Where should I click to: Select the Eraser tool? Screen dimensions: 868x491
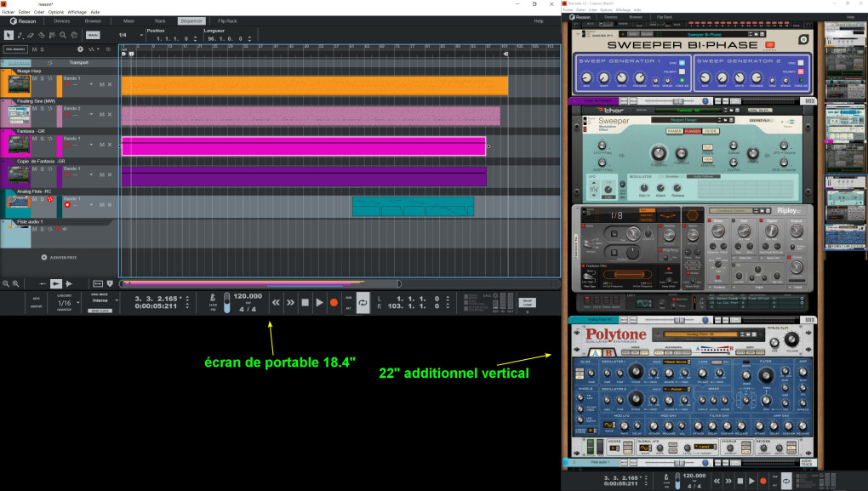click(x=31, y=35)
